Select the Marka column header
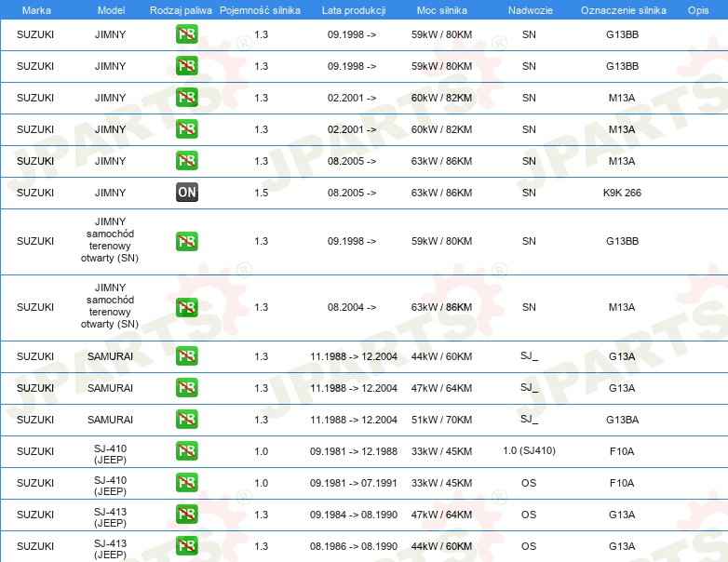This screenshot has height=562, width=728. coord(36,10)
